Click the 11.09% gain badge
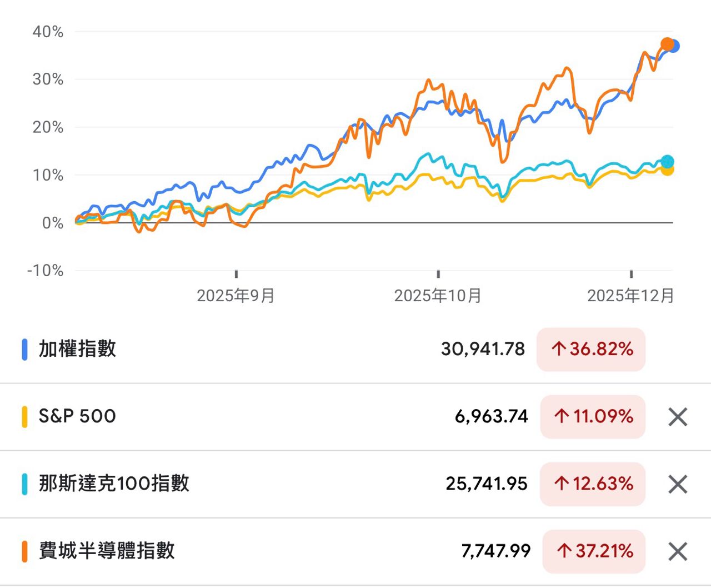The image size is (711, 588). coord(593,417)
